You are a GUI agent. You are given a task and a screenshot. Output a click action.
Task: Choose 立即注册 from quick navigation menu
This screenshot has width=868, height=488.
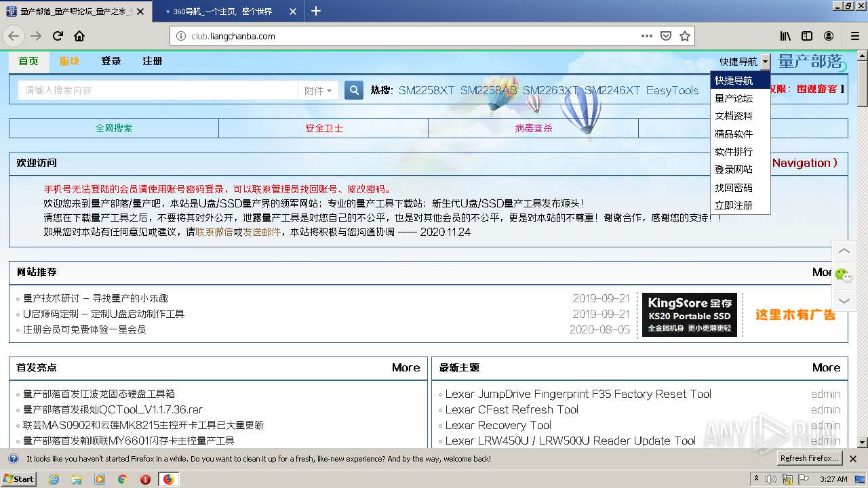pos(740,205)
